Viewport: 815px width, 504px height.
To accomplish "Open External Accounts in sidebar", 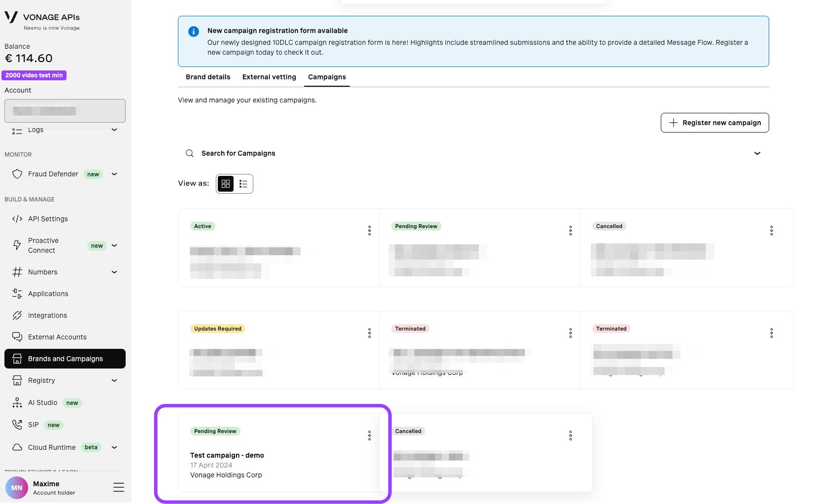I will [57, 337].
